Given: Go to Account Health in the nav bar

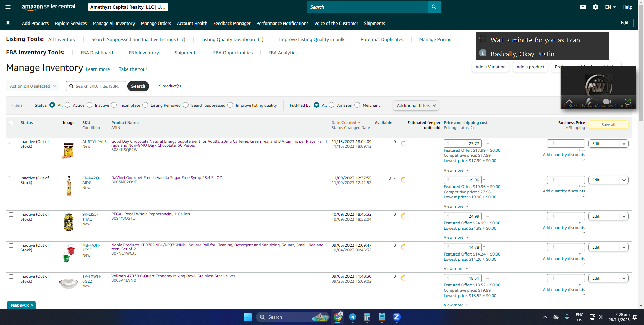Looking at the screenshot, I should (x=192, y=23).
